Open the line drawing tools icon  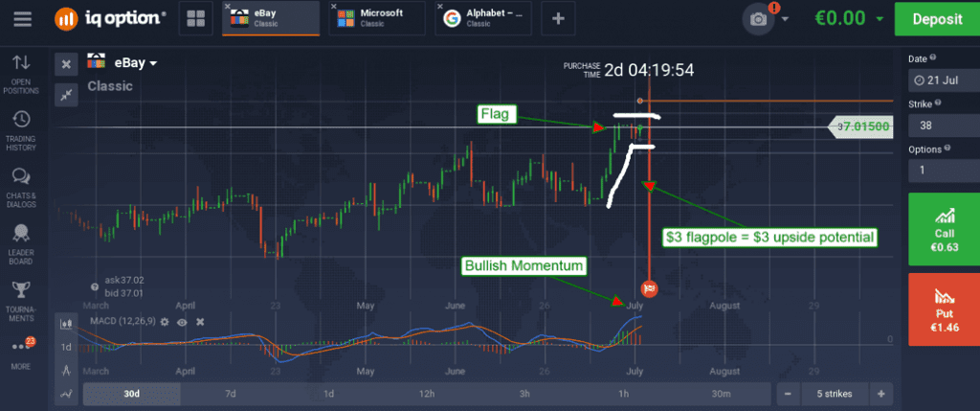coord(66,394)
